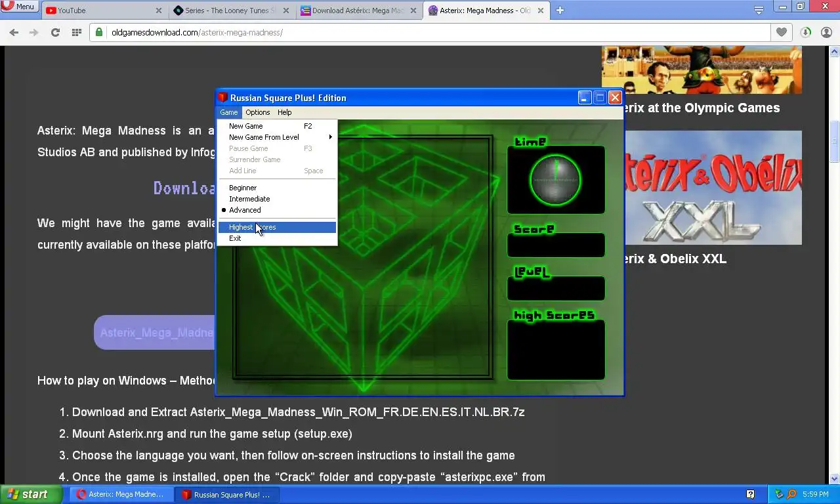
Task: Click the high scores display box
Action: tap(556, 350)
